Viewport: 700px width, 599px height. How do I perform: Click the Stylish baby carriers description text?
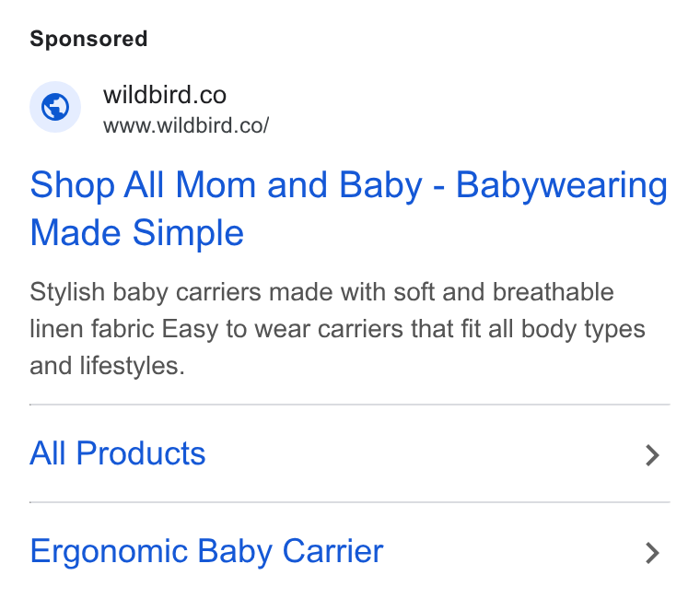(x=337, y=329)
